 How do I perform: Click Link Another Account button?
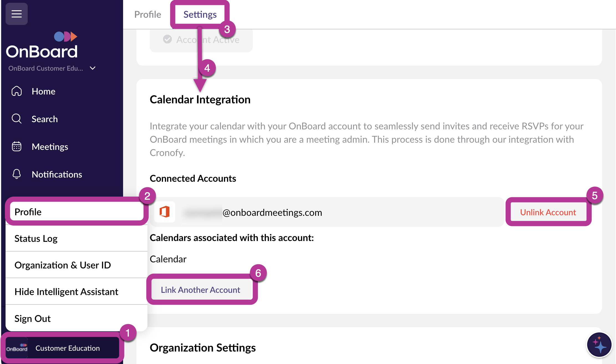(x=200, y=290)
